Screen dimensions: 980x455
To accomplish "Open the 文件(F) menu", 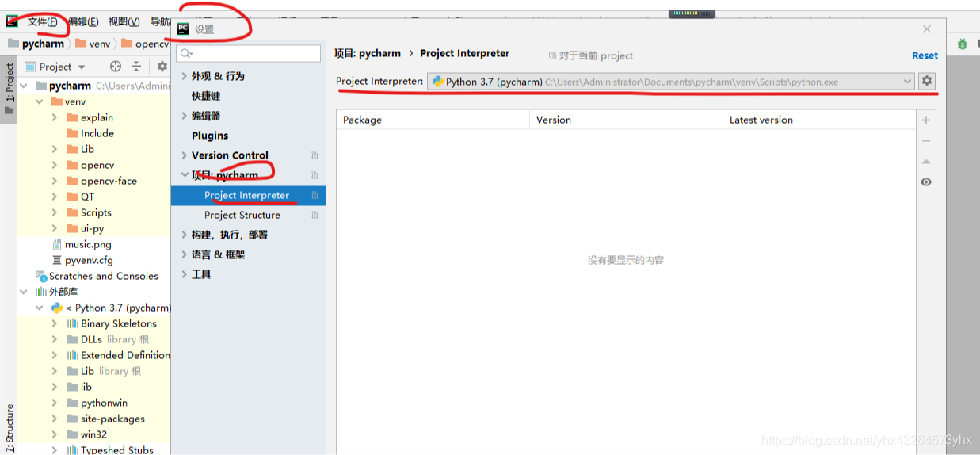I will tap(42, 21).
